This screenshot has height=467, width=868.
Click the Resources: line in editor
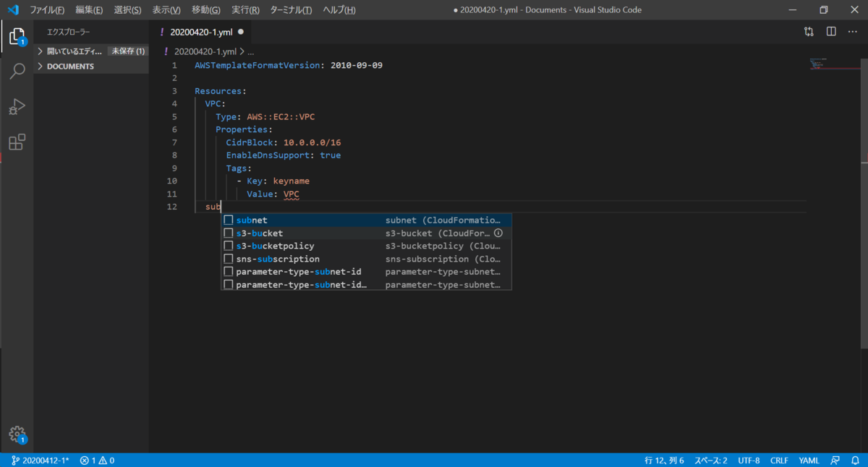coord(221,91)
